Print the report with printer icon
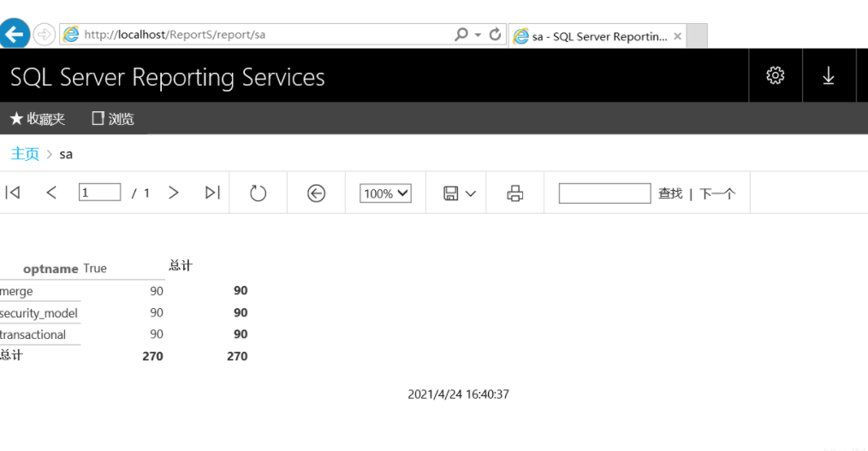Image resolution: width=868 pixels, height=451 pixels. 514,193
